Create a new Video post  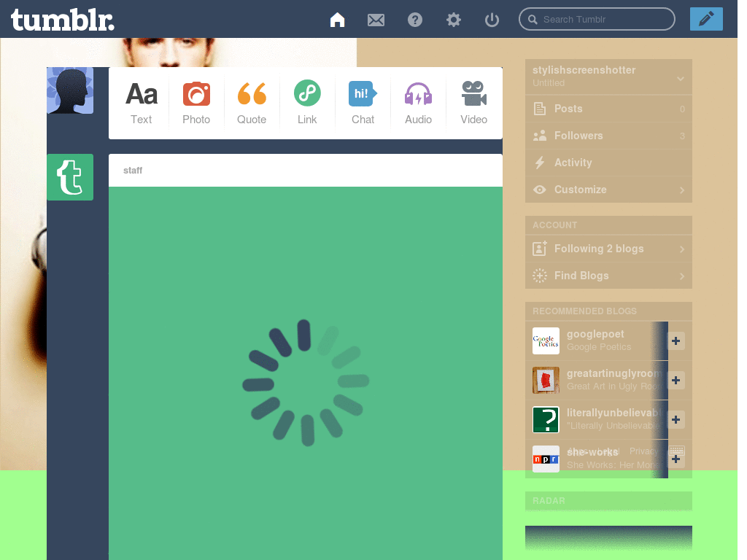coord(473,104)
